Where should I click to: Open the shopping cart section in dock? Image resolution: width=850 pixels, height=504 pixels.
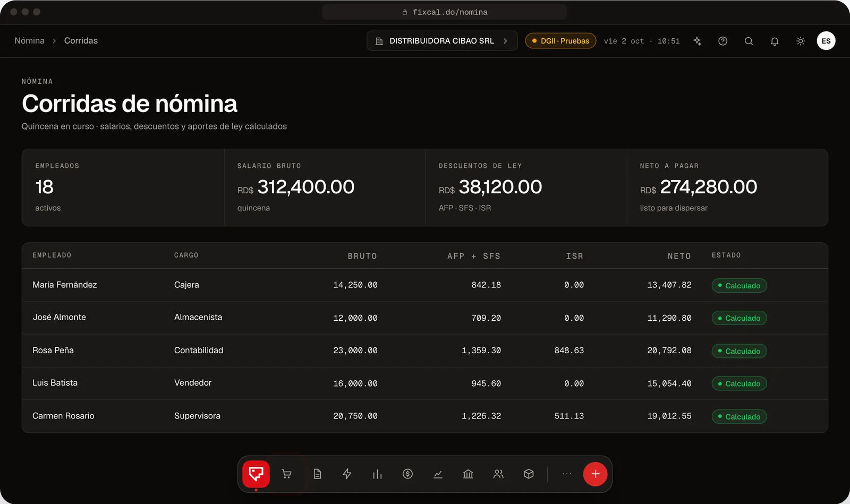tap(286, 474)
